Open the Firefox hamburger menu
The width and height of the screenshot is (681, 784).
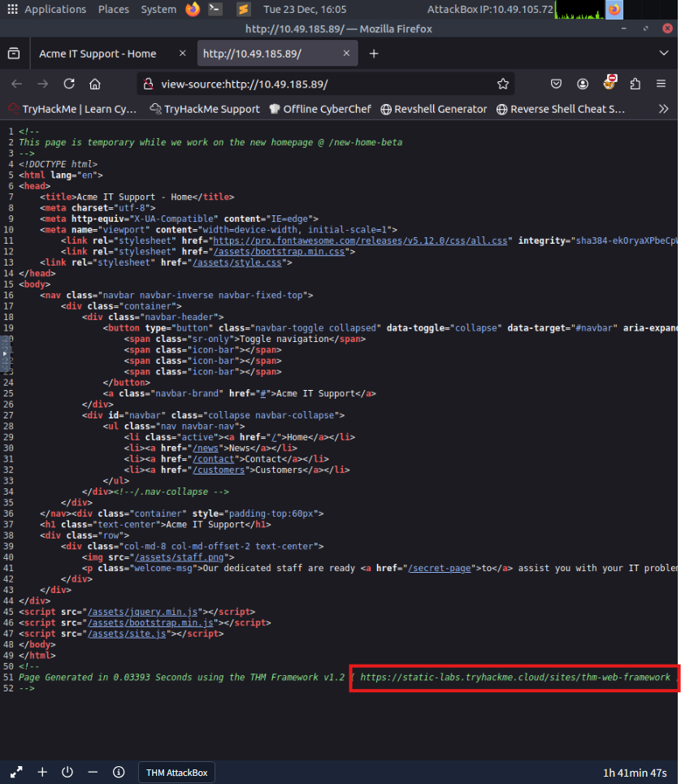tap(661, 84)
